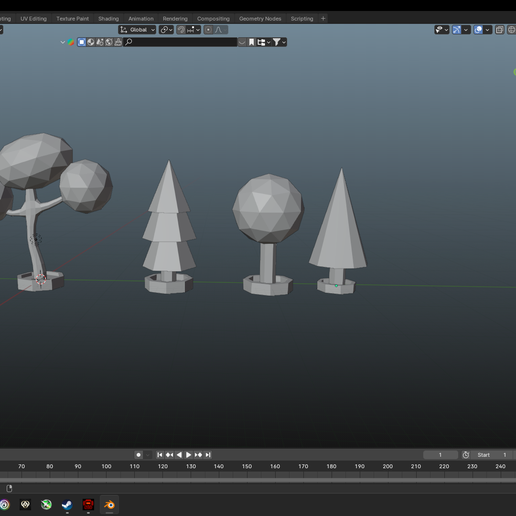Open proportional editing falloff curve menu
Viewport: 516px width, 516px height.
tap(220, 30)
